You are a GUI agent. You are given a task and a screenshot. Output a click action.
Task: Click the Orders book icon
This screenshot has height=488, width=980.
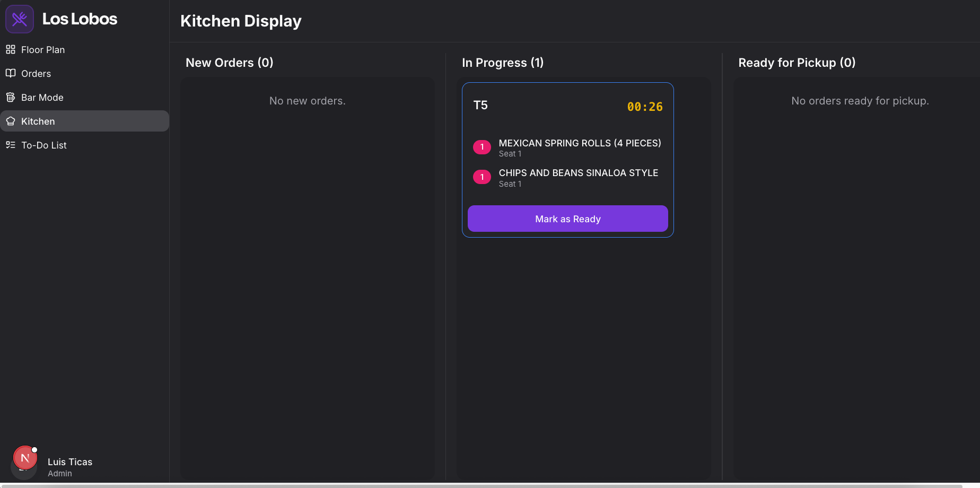11,73
